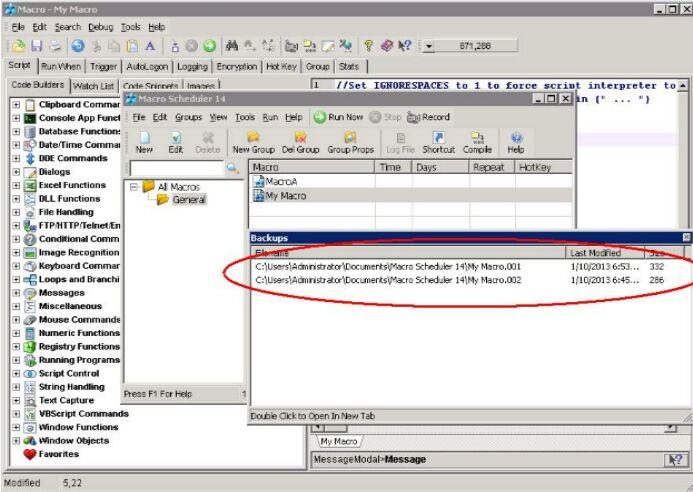Click the Edit macro toolbar icon

176,142
